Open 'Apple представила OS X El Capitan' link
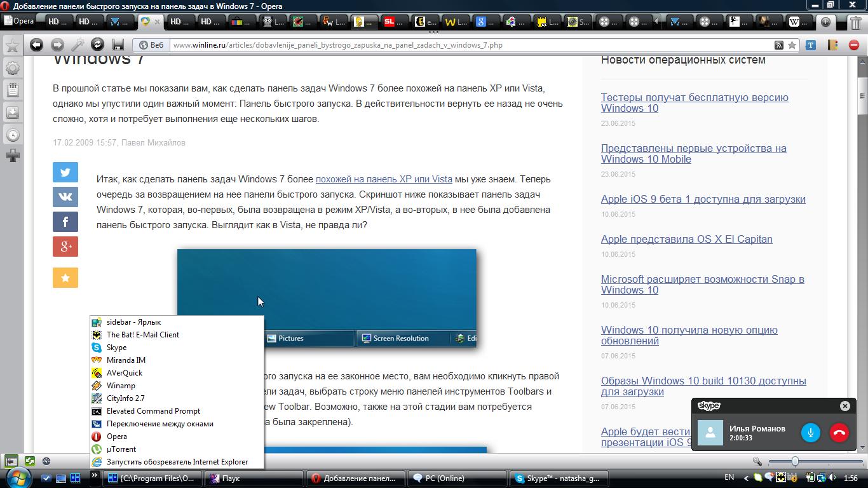This screenshot has width=868, height=488. [x=687, y=239]
